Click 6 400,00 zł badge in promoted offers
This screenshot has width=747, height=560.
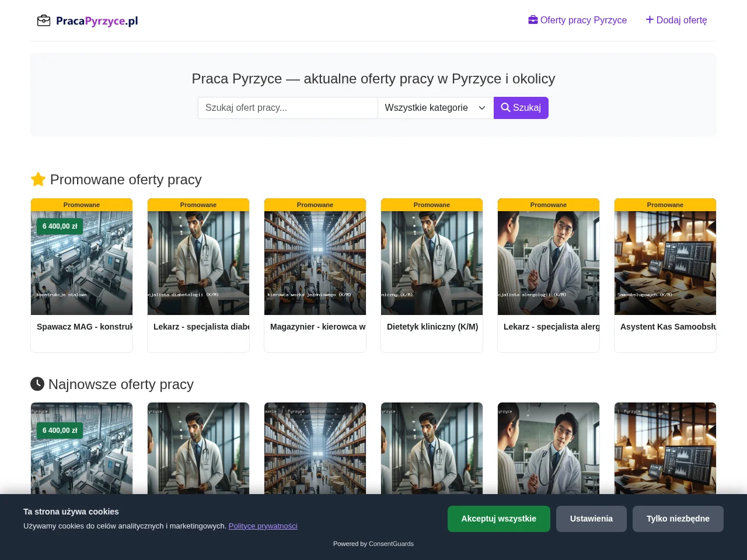point(60,226)
